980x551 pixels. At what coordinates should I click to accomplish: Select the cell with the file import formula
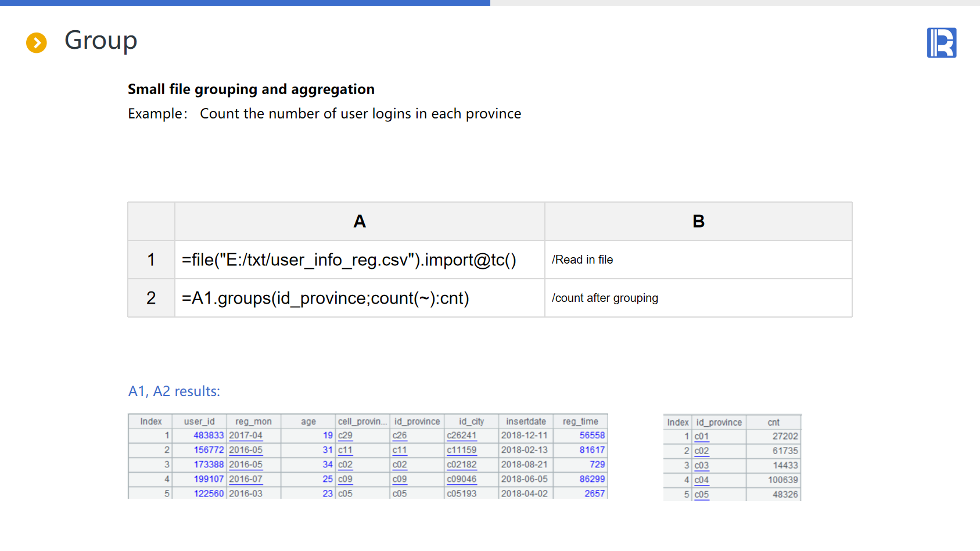pyautogui.click(x=349, y=260)
